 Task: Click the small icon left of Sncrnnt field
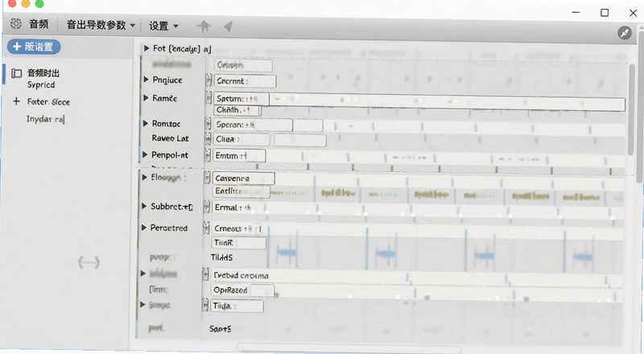[208, 80]
